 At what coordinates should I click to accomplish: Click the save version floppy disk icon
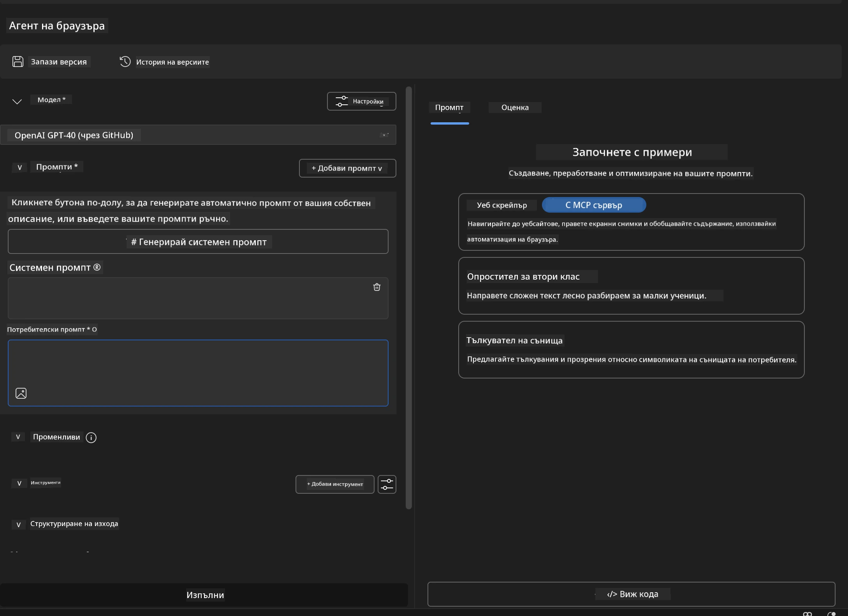click(18, 62)
